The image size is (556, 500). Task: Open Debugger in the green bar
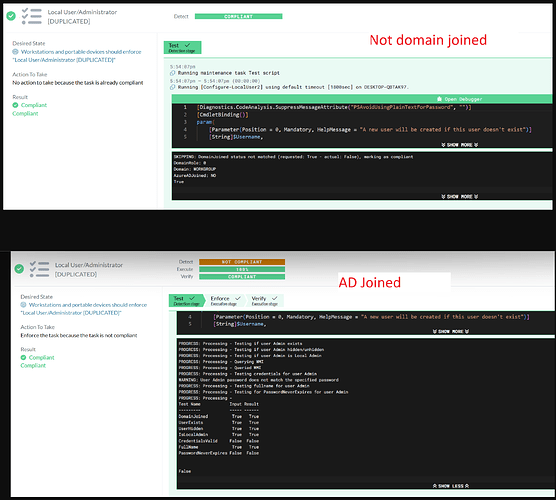460,99
